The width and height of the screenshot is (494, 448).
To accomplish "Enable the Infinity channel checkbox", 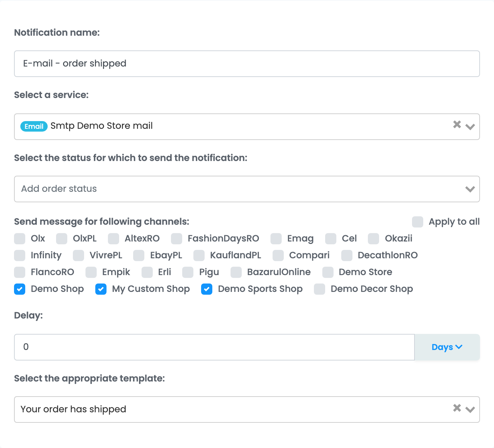I will coord(20,255).
